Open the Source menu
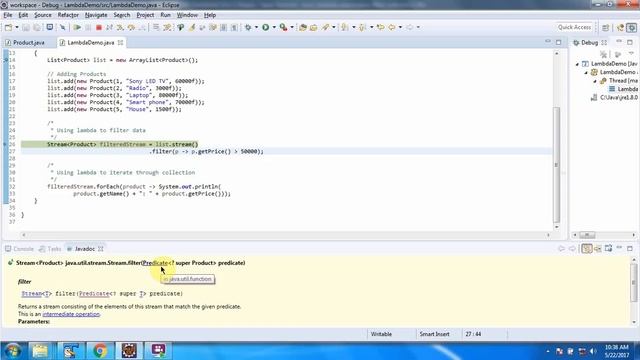 click(43, 15)
